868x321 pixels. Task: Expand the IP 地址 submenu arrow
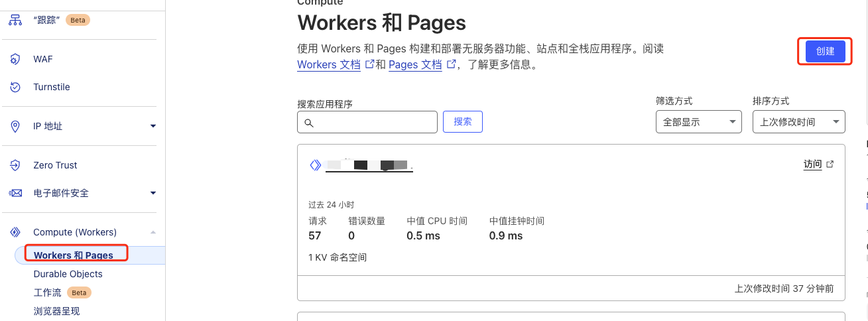tap(153, 126)
